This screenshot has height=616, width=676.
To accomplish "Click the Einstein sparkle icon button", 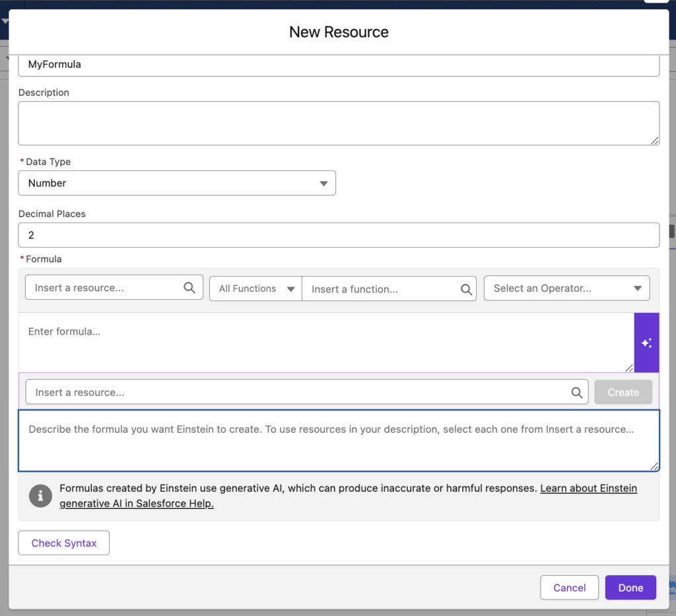I will (x=646, y=343).
